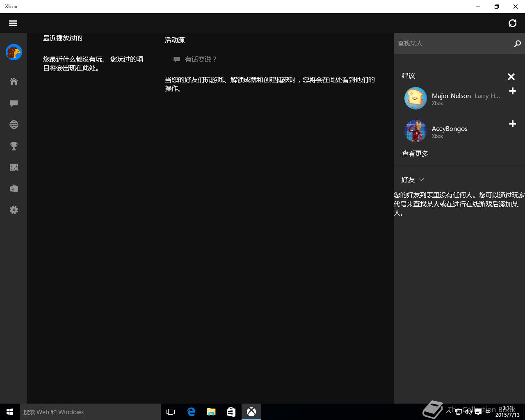
Task: Open Major Nelson's avatar
Action: tap(415, 98)
